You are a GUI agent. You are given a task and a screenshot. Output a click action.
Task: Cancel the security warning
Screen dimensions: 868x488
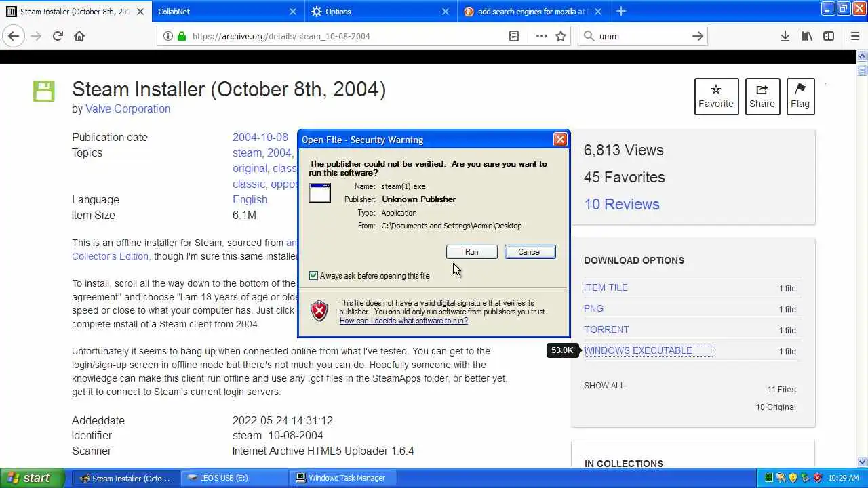point(530,252)
